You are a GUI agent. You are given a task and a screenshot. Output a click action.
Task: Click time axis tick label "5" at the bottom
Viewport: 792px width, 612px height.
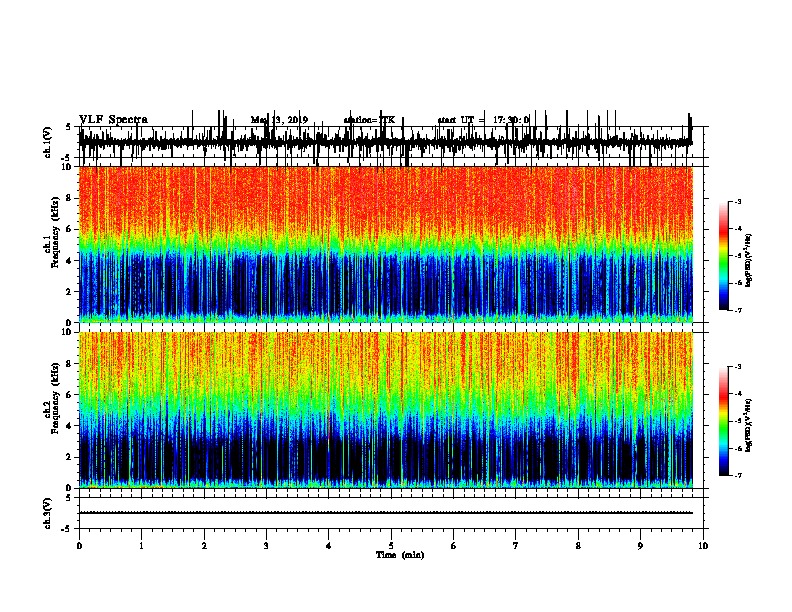click(x=391, y=546)
